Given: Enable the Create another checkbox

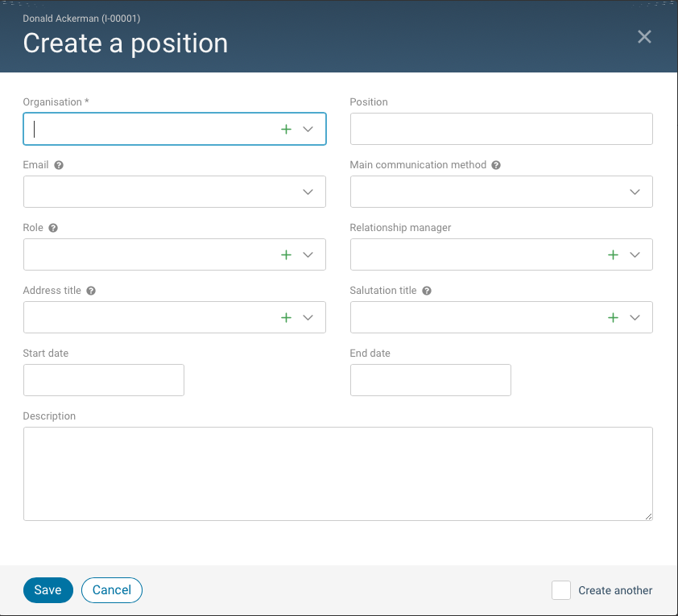Looking at the screenshot, I should point(561,590).
